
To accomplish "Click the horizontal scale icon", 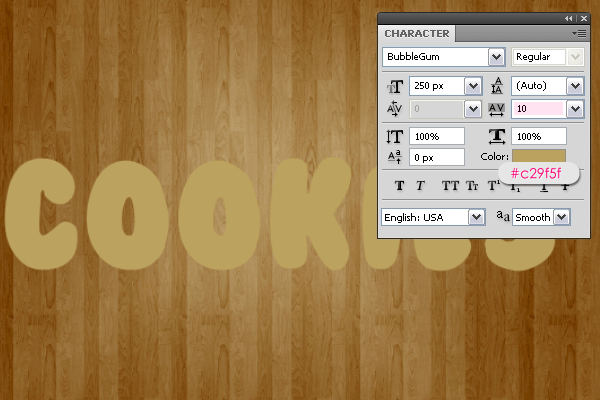I will [x=497, y=136].
